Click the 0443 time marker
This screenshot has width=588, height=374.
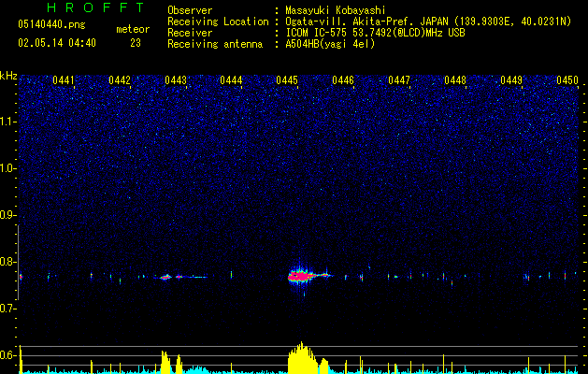click(x=176, y=80)
